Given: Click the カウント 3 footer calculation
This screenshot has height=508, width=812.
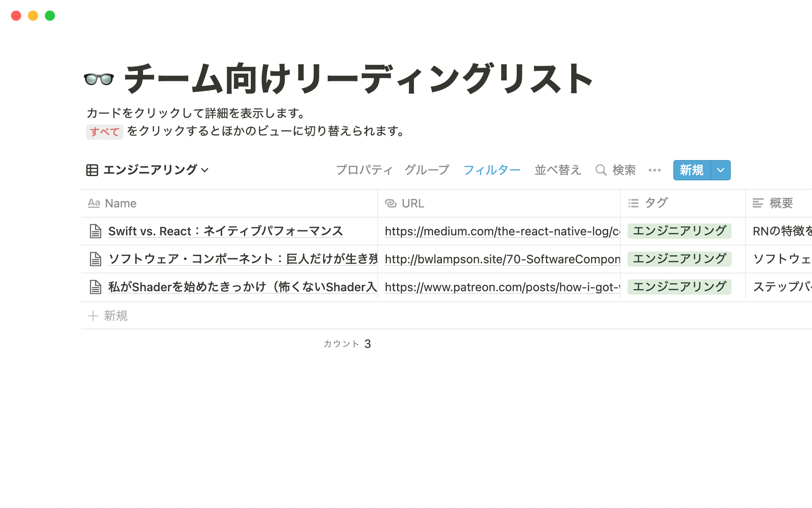Looking at the screenshot, I should coord(347,344).
